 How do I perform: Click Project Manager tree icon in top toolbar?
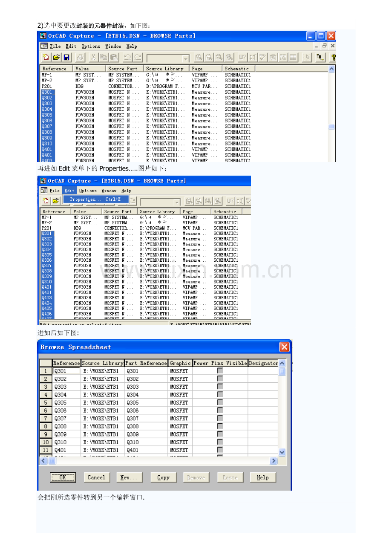click(x=320, y=58)
